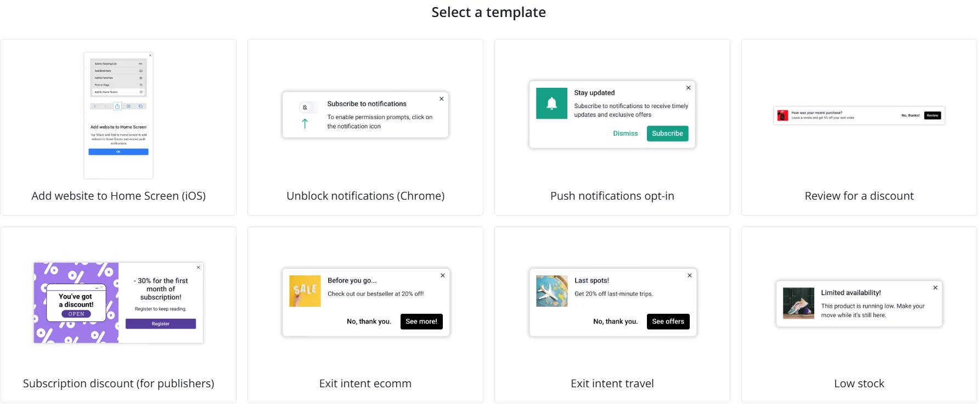The image size is (980, 418).
Task: Select the Share icon in the Safari toolbar preview
Action: 117,106
